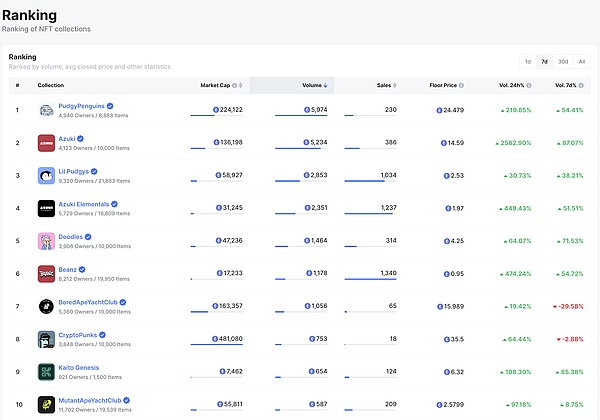Screen dimensions: 600x420
Task: Click the verified badge beside MutantApeYachtClub
Action: point(126,400)
